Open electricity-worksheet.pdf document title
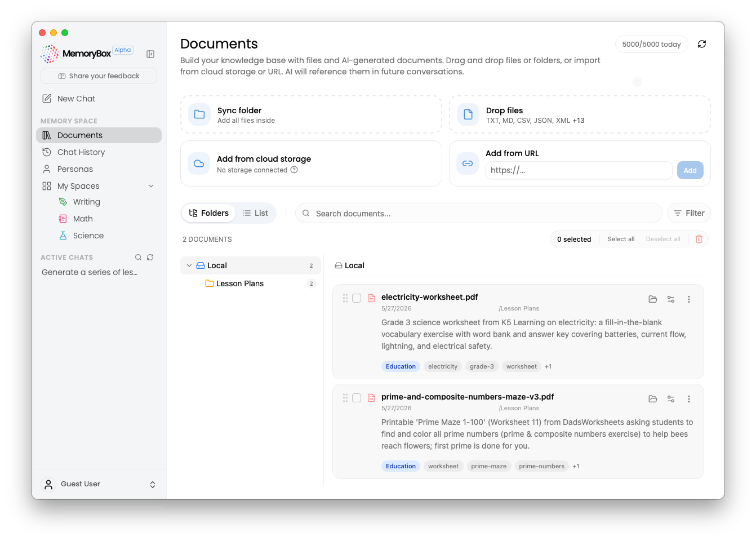This screenshot has height=541, width=756. pyautogui.click(x=429, y=297)
